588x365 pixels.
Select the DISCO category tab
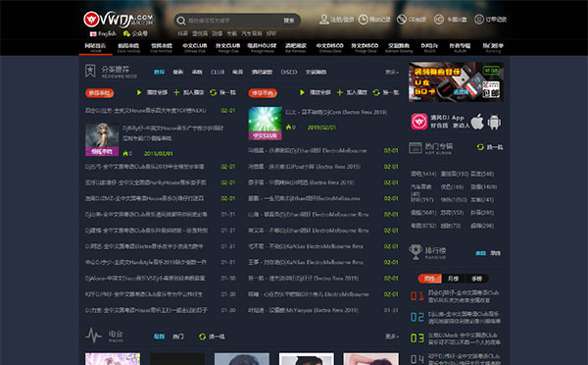click(x=289, y=72)
